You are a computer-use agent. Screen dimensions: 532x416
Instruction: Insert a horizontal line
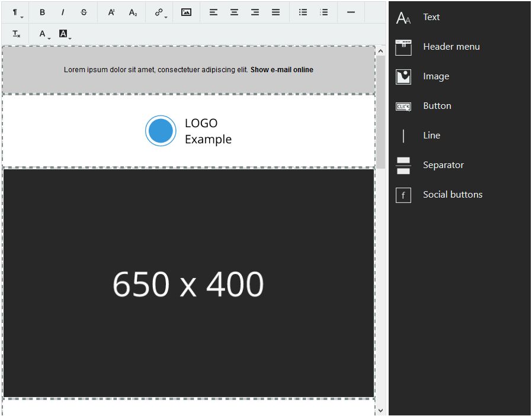(351, 12)
